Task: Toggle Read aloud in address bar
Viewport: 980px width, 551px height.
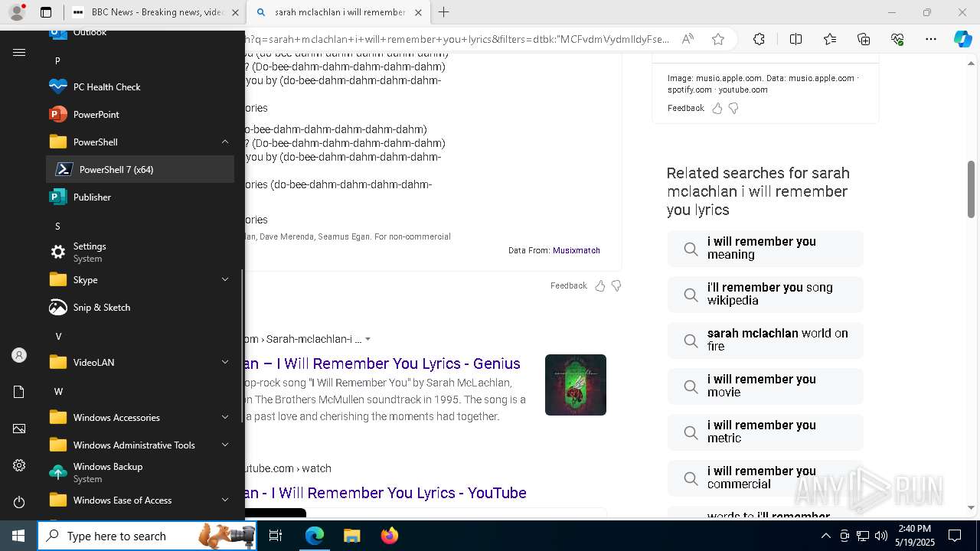Action: click(x=688, y=39)
